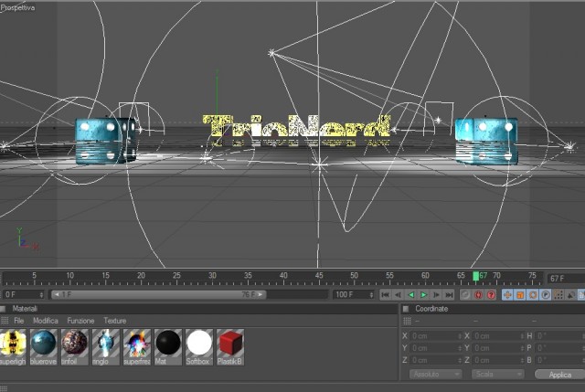
Task: Click the Materiali panel grip handle icon
Action: click(5, 321)
